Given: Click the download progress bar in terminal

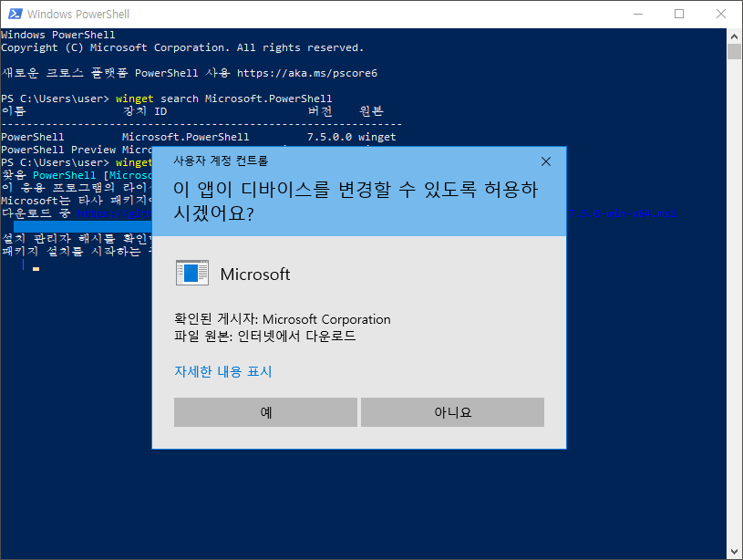Looking at the screenshot, I should pos(82,226).
